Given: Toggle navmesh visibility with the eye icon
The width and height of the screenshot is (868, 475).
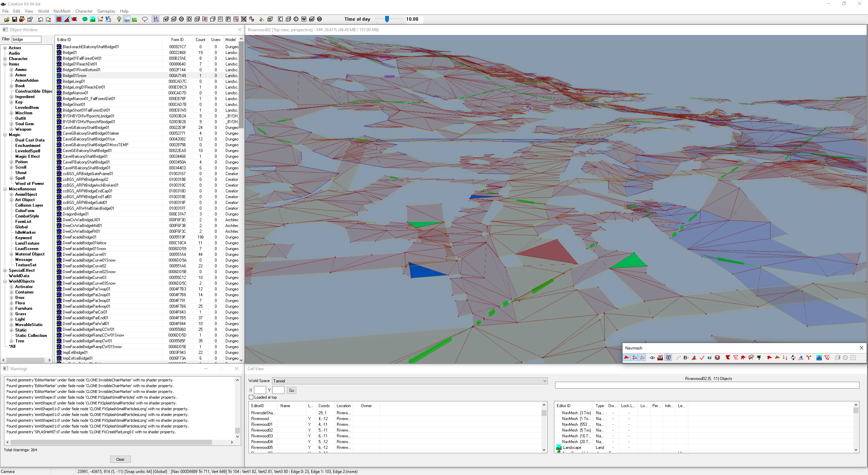Looking at the screenshot, I should pyautogui.click(x=652, y=358).
